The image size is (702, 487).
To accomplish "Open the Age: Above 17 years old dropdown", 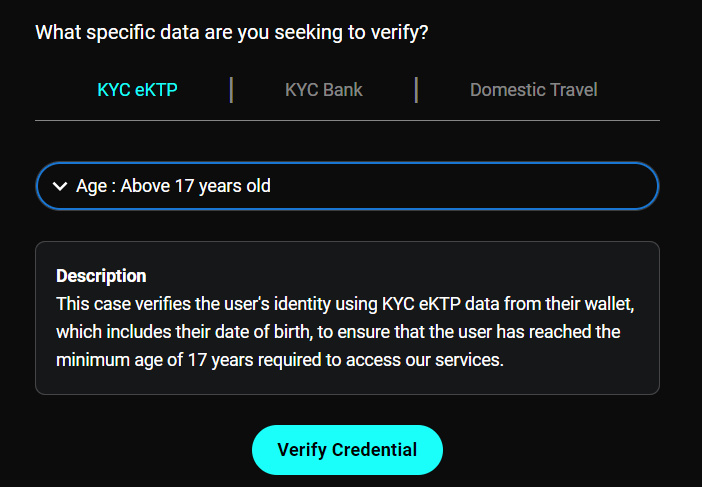I will click(347, 186).
